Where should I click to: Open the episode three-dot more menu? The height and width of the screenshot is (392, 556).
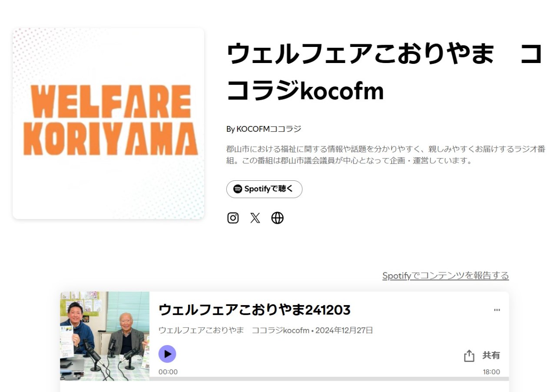tap(497, 310)
